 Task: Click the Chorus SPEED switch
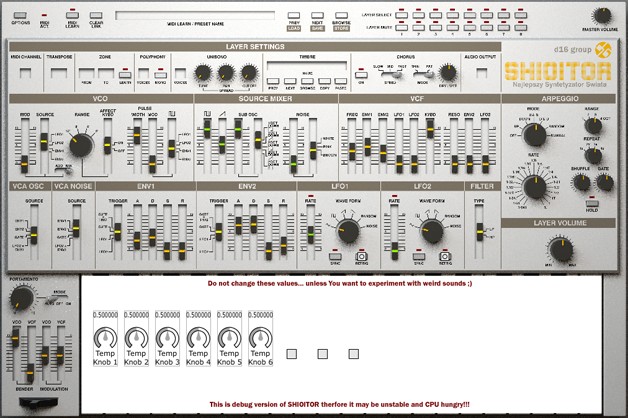point(390,74)
